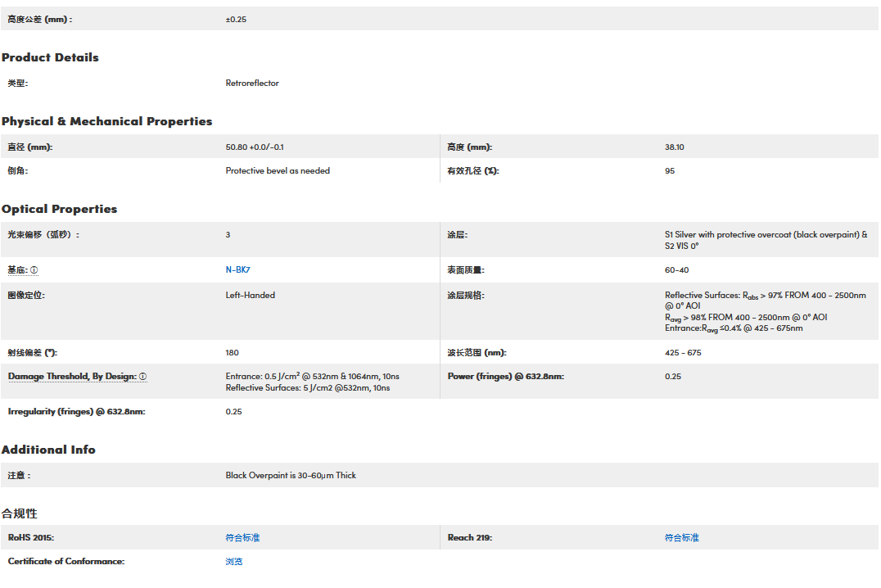Click the Additional Info heading
The width and height of the screenshot is (881, 588).
[x=48, y=450]
